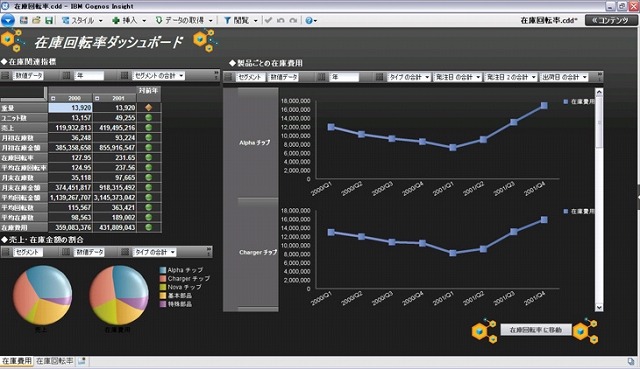Click the rows icon in 在庫関連指標 widget
The height and width of the screenshot is (369, 640).
[x=5, y=76]
